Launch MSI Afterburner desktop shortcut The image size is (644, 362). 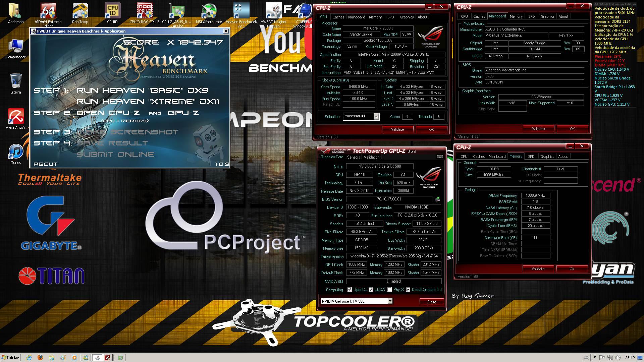click(x=209, y=13)
